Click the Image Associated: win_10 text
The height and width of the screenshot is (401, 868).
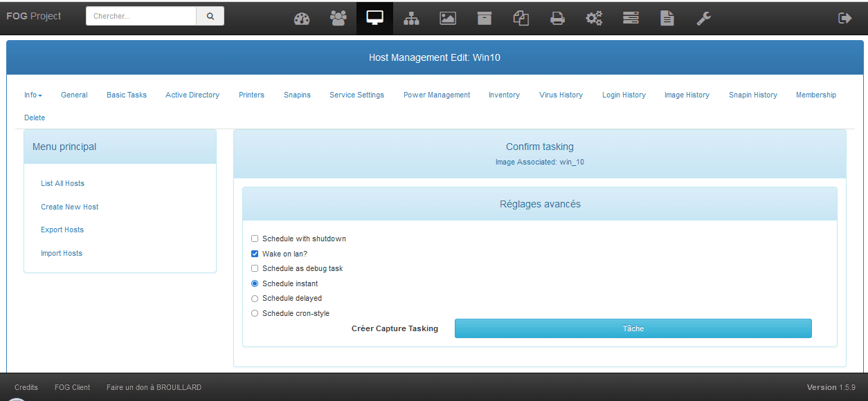[x=540, y=162]
